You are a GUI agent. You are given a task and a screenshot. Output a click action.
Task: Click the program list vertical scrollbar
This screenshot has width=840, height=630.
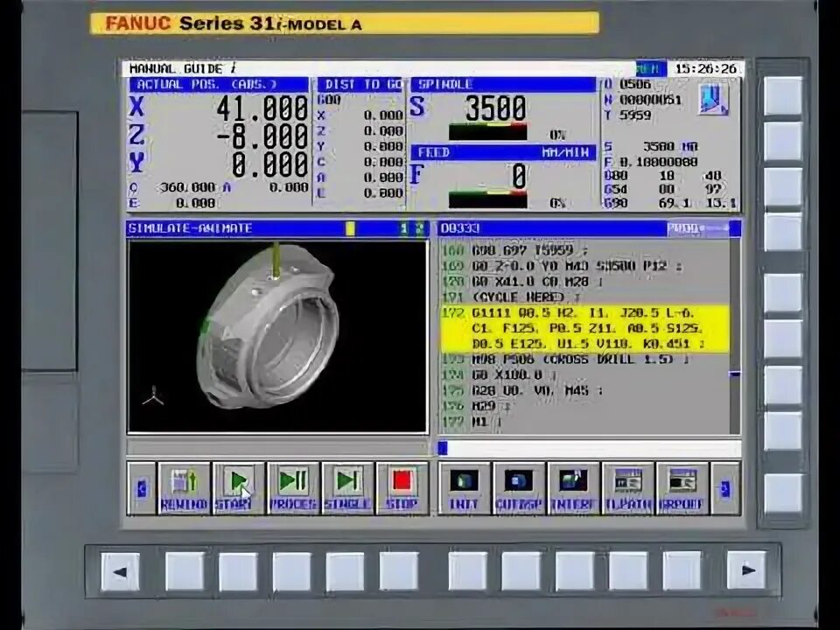(x=735, y=336)
